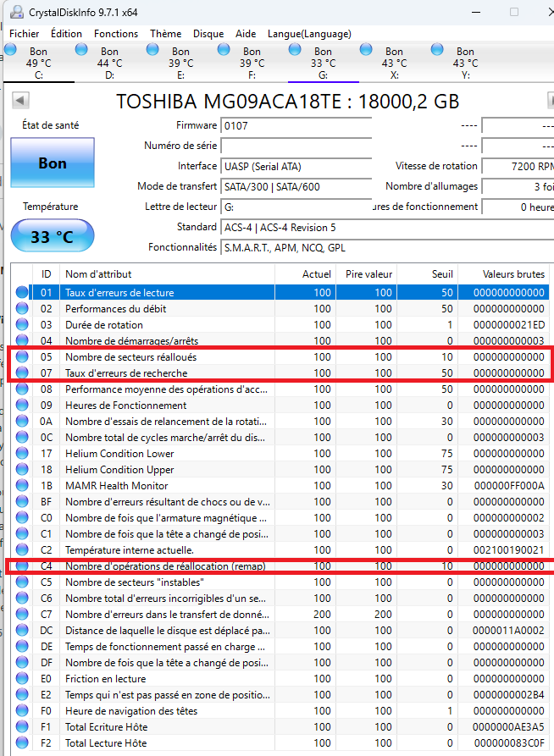The width and height of the screenshot is (554, 756).
Task: Click status orb of attribute 02 row
Action: pos(22,308)
